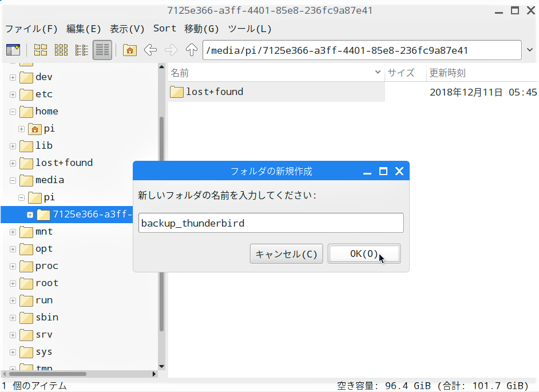Screen dimensions: 539x392
Task: Expand the root tree node
Action: click(13, 284)
